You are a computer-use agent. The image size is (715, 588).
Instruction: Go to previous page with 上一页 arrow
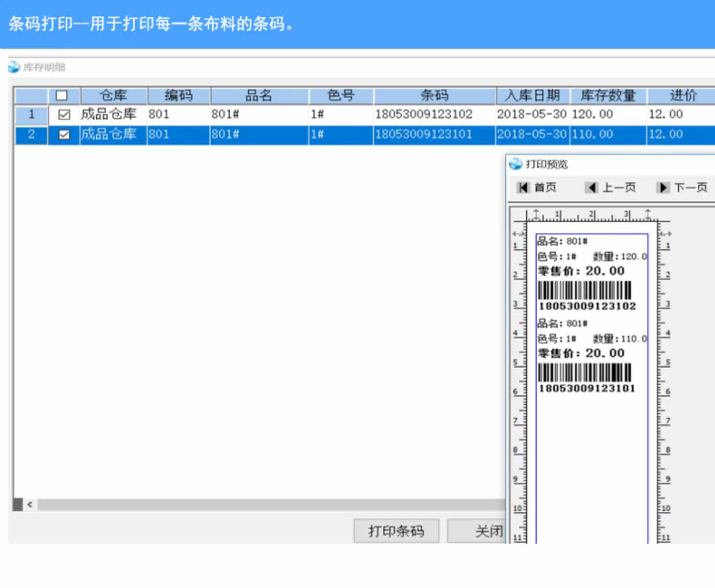pyautogui.click(x=592, y=187)
